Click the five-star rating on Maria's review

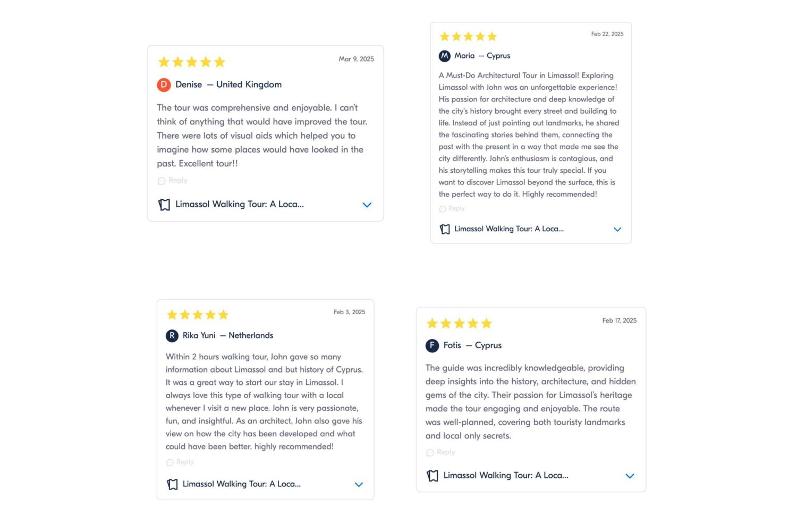point(468,37)
